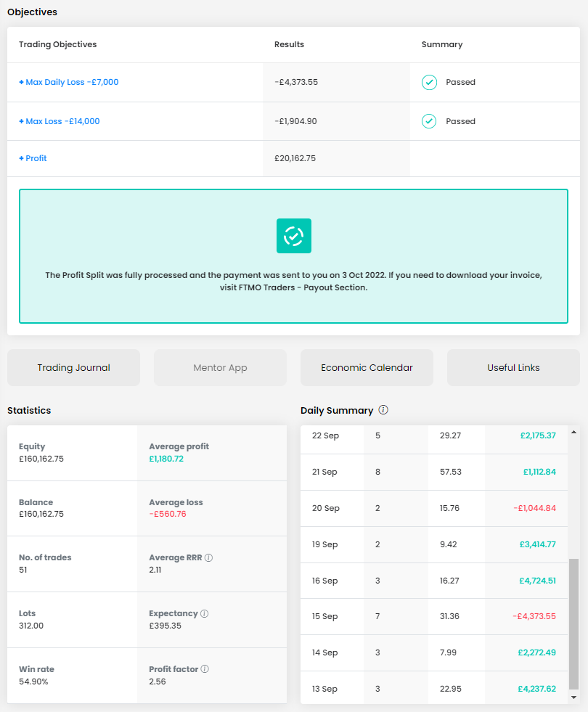Click the Average profit value £1,180.72
Screen dimensions: 588x712
pos(166,459)
